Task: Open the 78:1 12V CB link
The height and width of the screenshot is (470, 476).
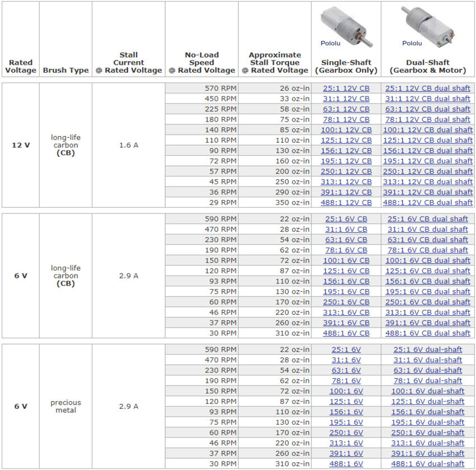Action: [346, 119]
